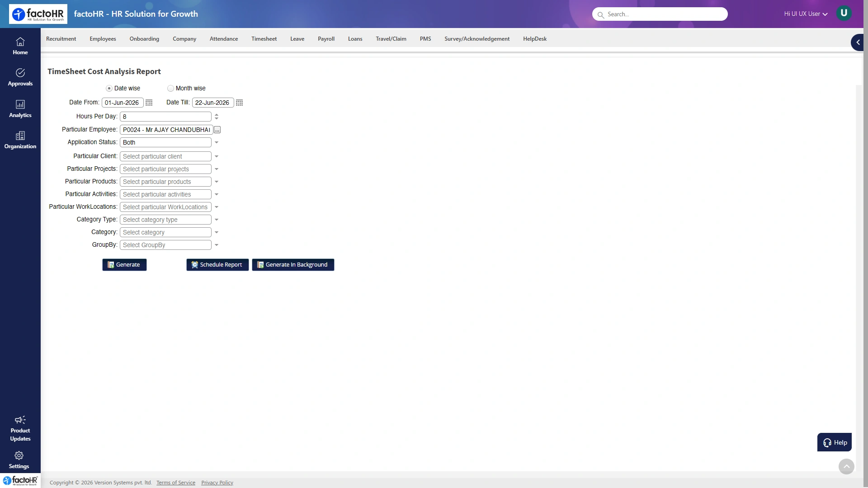Collapse the right side panel arrow
The image size is (868, 488).
click(x=857, y=42)
